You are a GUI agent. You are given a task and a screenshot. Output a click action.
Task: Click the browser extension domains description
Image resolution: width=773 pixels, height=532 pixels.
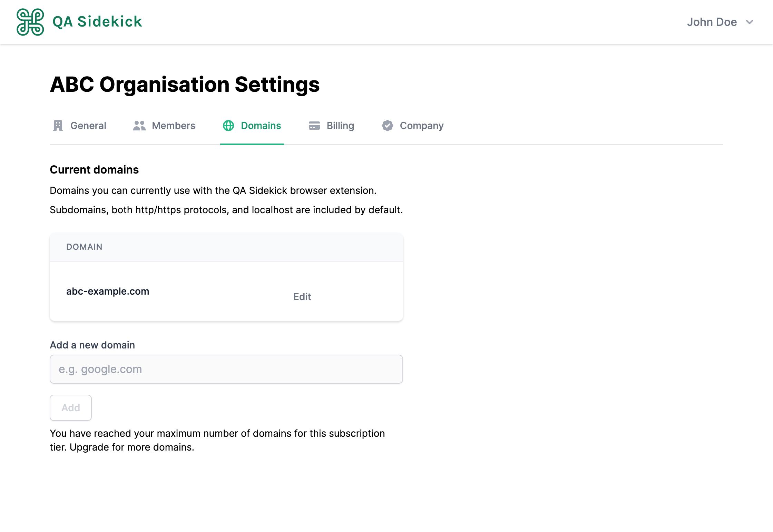213,190
